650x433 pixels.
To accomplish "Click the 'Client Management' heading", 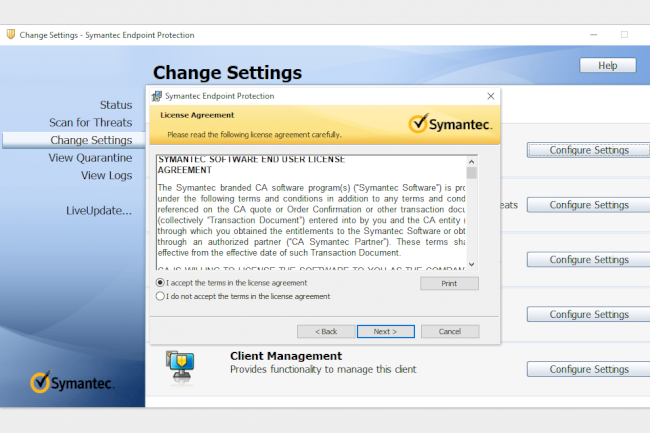I will pos(286,356).
